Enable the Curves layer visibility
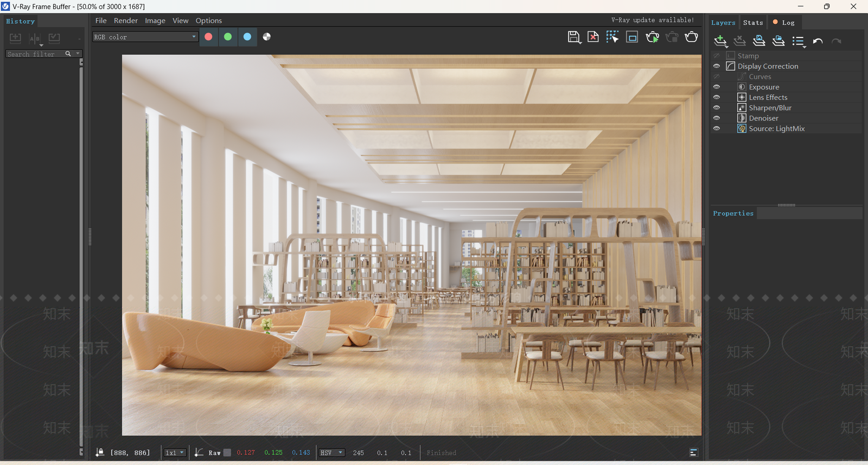The height and width of the screenshot is (465, 868). (717, 77)
